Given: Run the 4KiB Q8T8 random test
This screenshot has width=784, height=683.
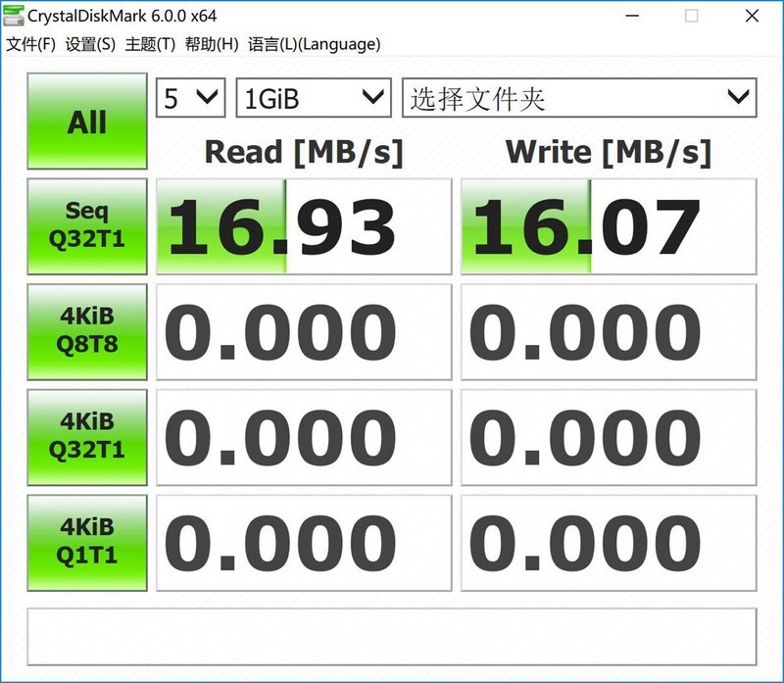Looking at the screenshot, I should [86, 331].
